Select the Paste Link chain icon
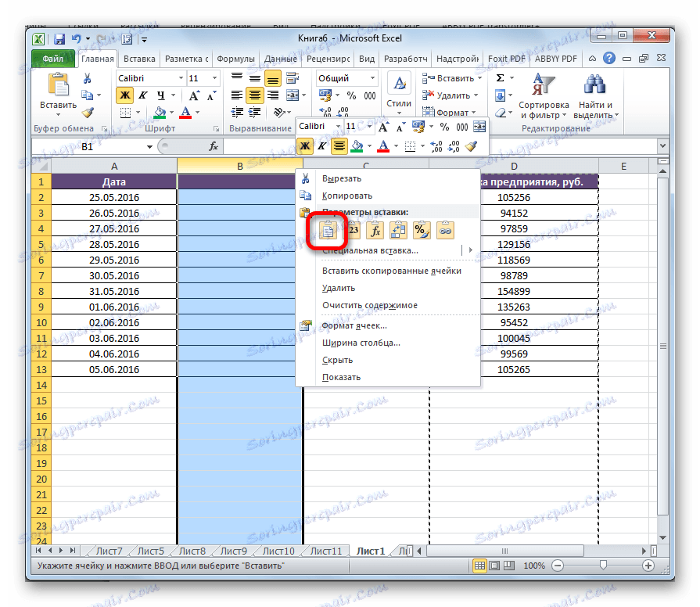 pyautogui.click(x=445, y=230)
